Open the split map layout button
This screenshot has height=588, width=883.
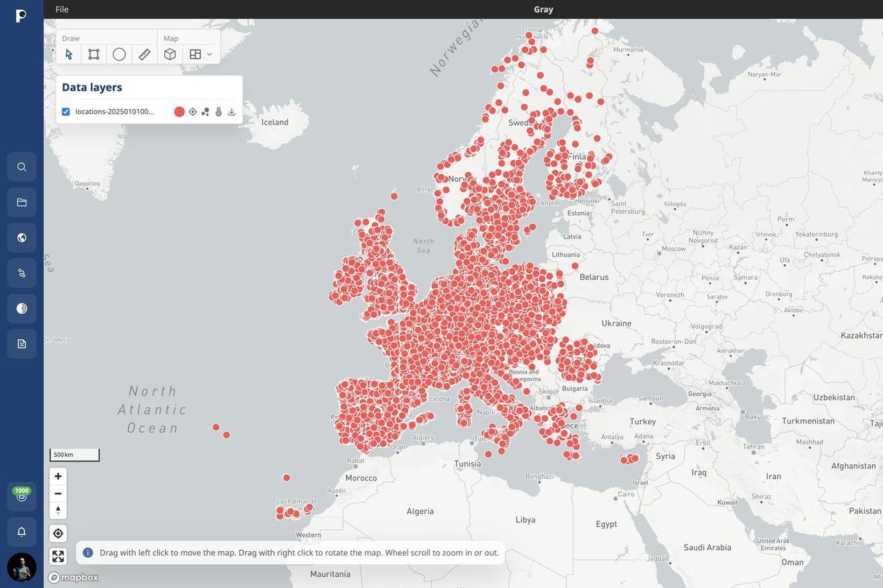[x=195, y=54]
